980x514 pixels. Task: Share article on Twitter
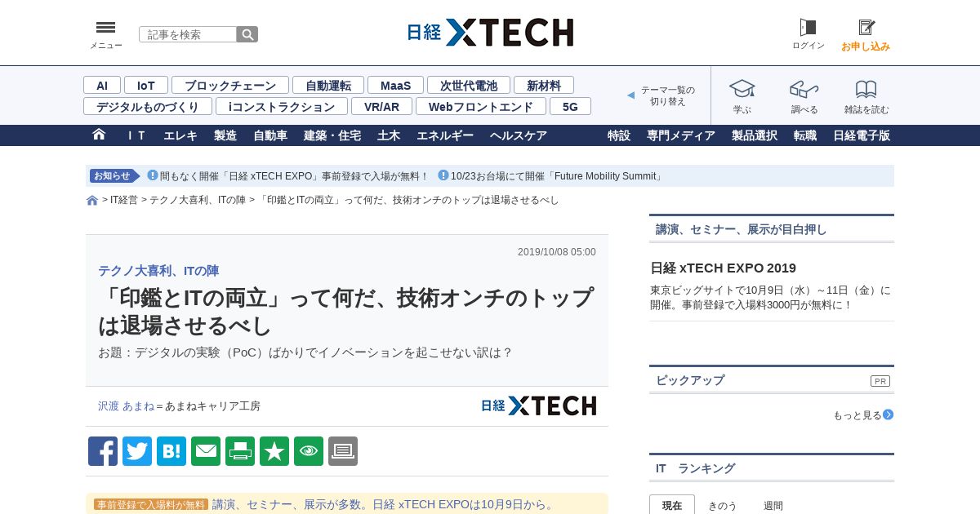tap(137, 451)
